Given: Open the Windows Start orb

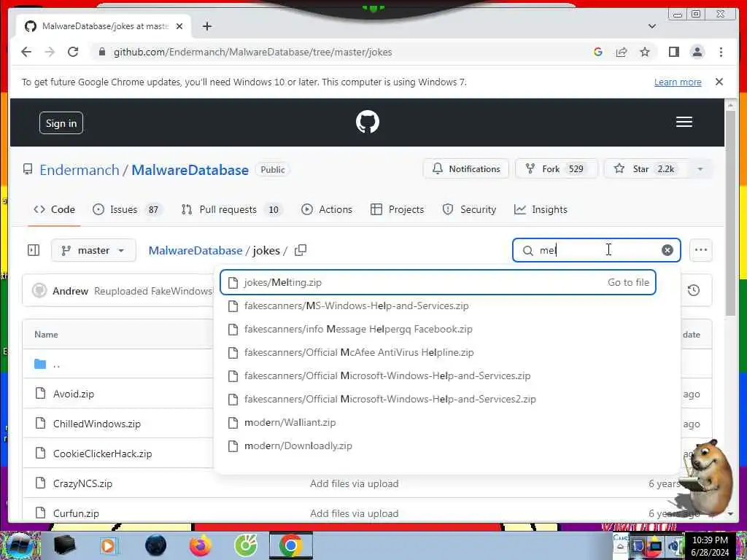Looking at the screenshot, I should [20, 545].
